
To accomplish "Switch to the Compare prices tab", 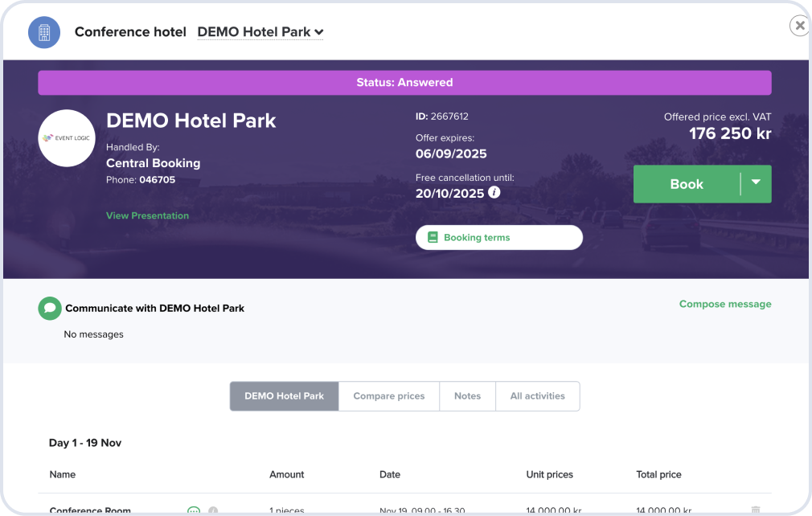I will coord(389,396).
